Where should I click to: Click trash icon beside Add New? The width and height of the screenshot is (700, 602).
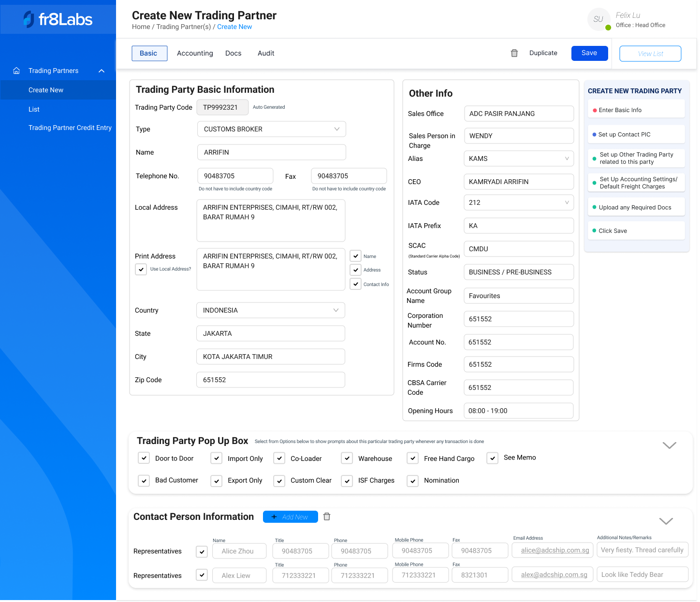pyautogui.click(x=327, y=516)
